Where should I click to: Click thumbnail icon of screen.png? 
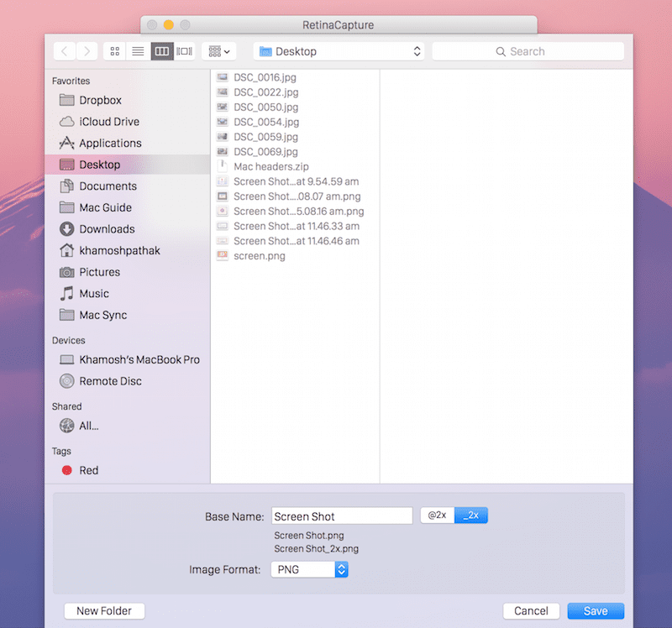click(223, 255)
